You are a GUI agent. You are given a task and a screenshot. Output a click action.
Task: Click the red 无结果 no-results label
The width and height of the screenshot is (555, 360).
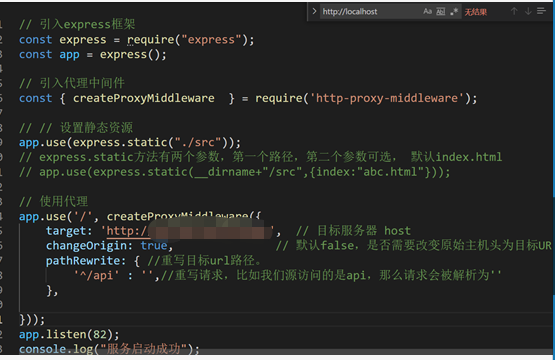475,12
